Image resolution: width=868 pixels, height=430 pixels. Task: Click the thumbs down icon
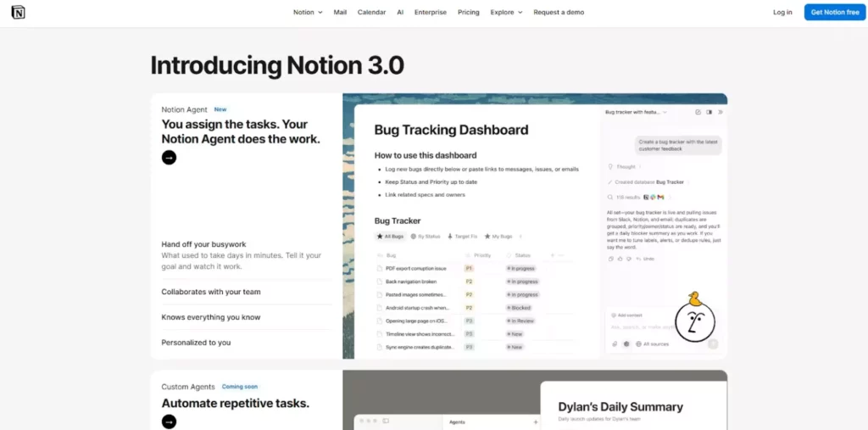(629, 259)
